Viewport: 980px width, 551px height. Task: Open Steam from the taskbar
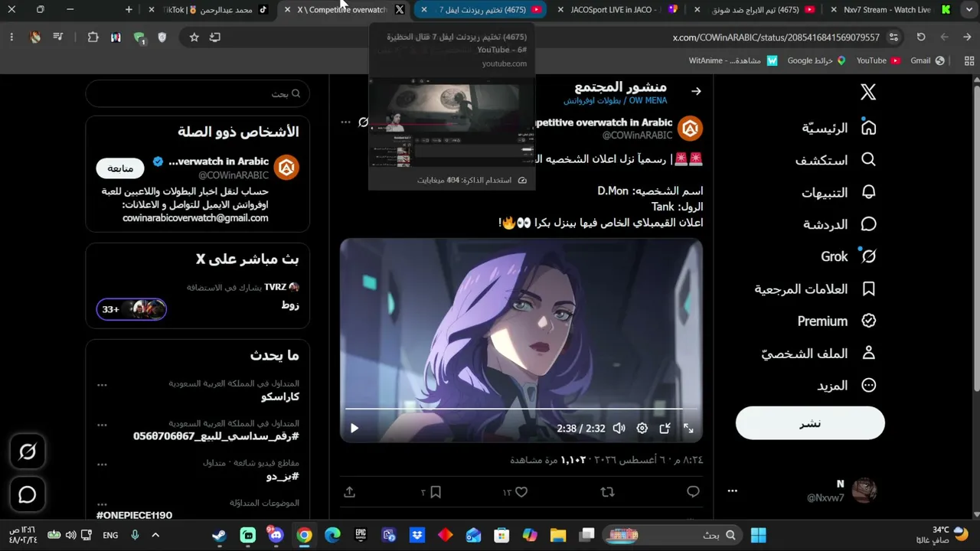(x=219, y=535)
